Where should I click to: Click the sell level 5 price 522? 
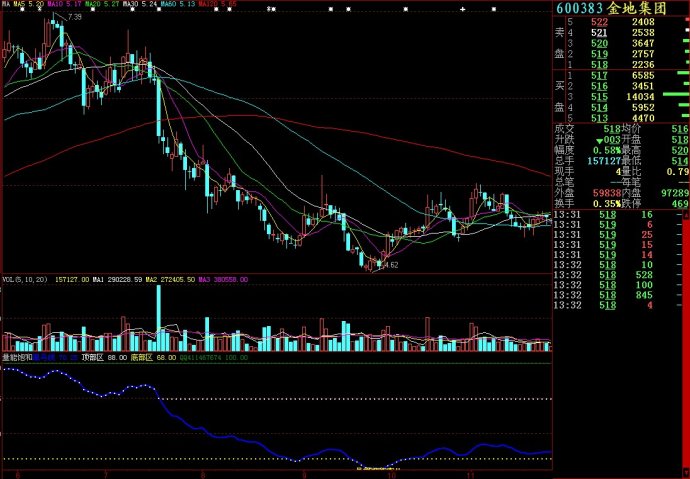pos(599,22)
